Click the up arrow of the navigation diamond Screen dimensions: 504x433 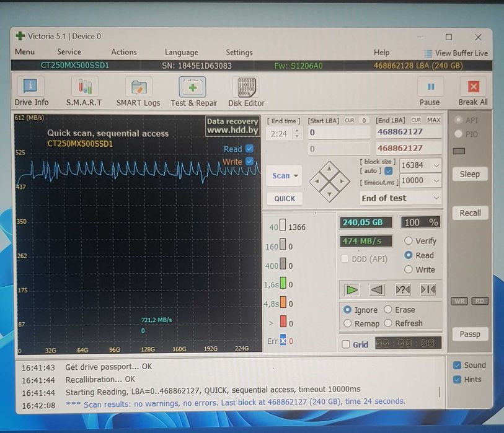[329, 168]
